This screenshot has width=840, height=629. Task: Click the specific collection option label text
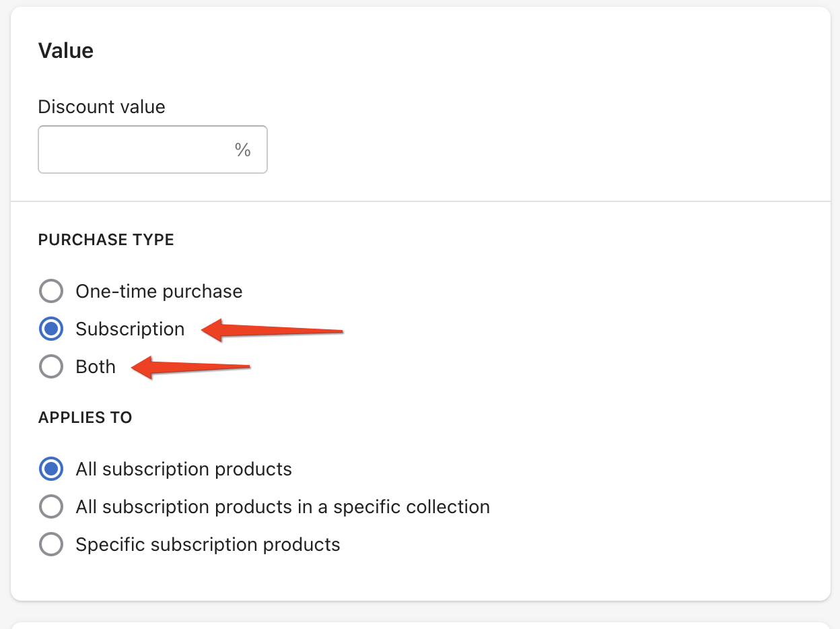coord(281,506)
